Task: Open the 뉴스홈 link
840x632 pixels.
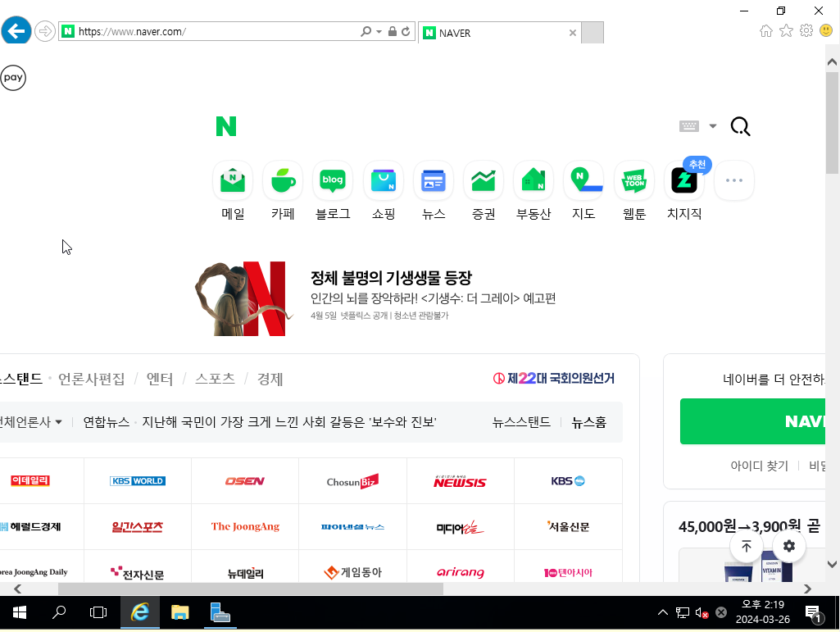Action: pos(588,422)
